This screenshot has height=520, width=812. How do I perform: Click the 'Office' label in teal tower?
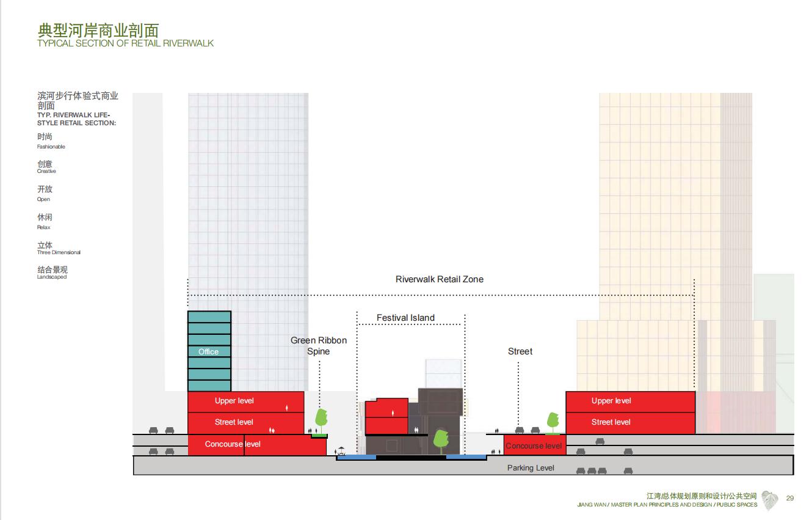[208, 351]
